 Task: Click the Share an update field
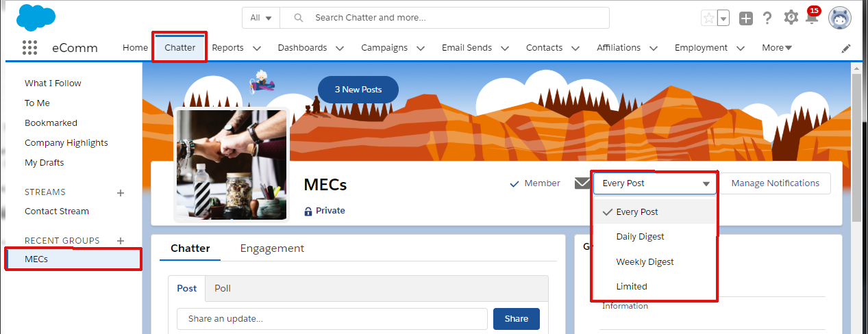pyautogui.click(x=332, y=319)
